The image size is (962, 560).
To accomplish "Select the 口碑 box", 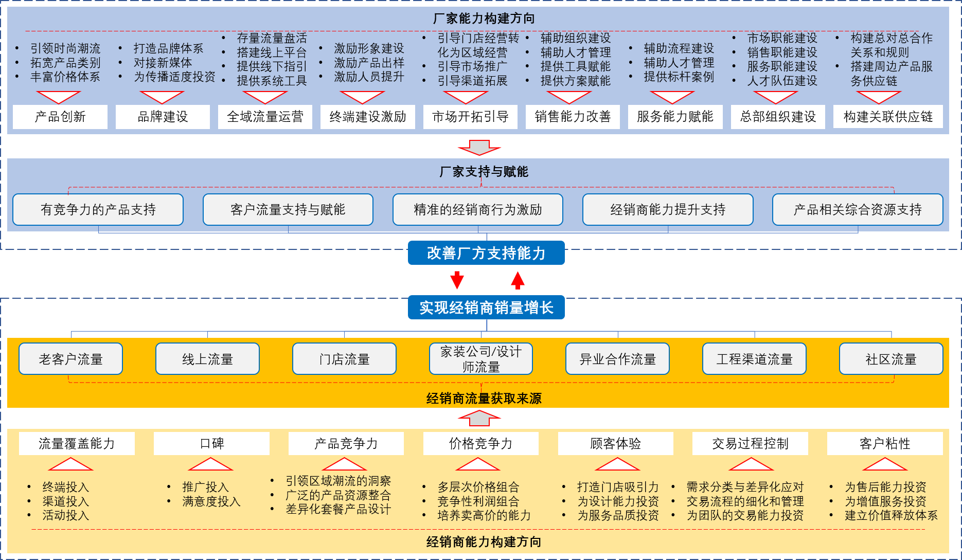I will (x=211, y=443).
